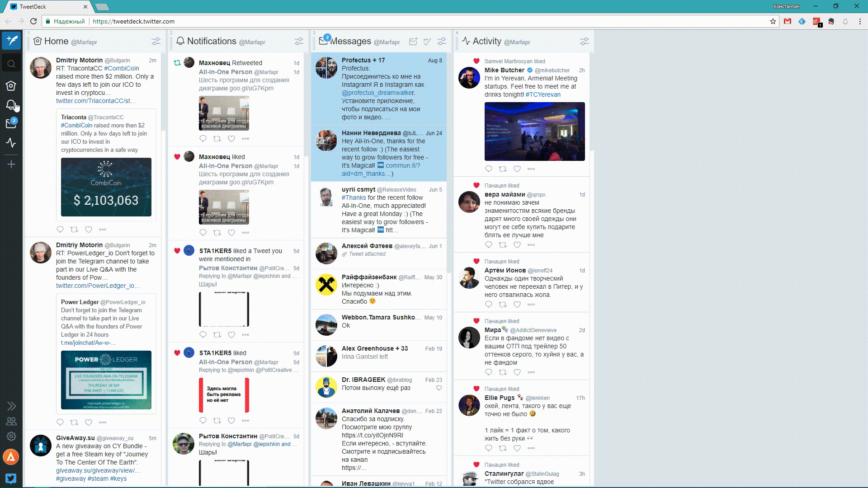Open the search icon in sidebar
868x488 pixels.
tap(11, 64)
